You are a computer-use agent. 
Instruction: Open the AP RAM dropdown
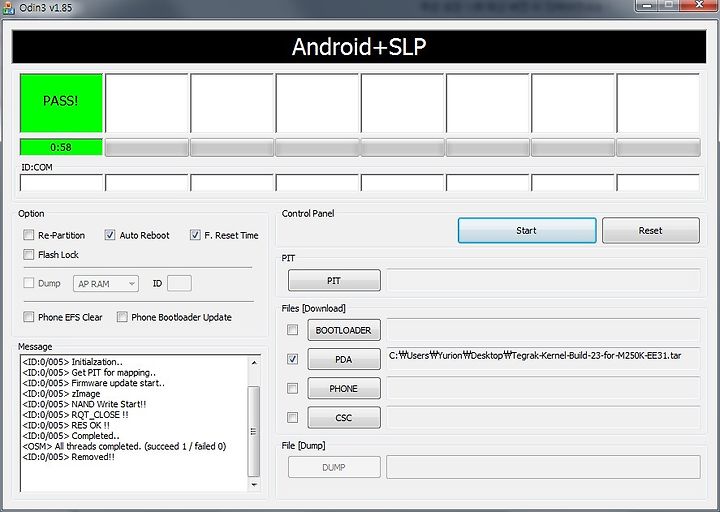tap(106, 284)
